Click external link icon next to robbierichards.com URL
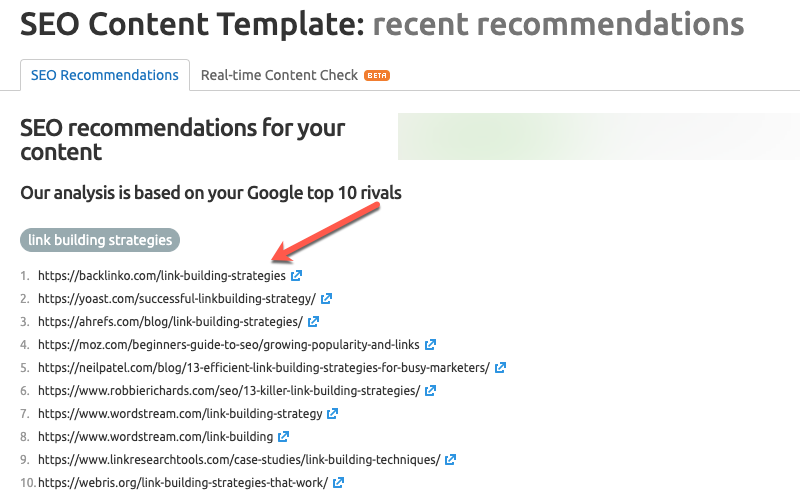 (430, 390)
